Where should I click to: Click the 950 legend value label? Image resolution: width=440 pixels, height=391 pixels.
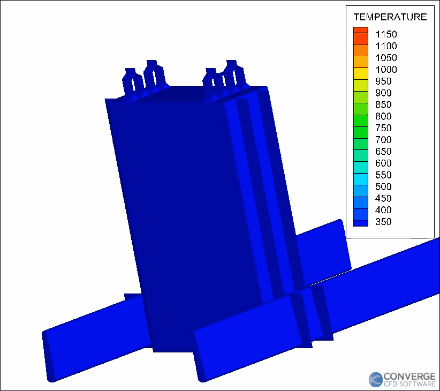pyautogui.click(x=383, y=81)
